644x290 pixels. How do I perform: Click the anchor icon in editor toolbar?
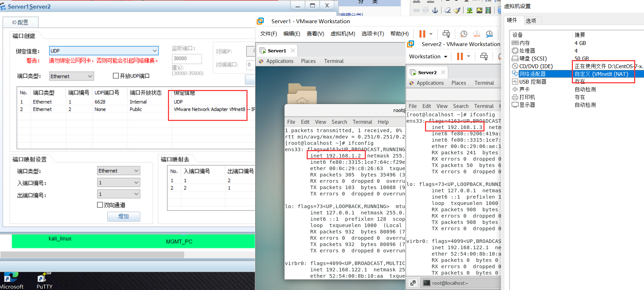(x=435, y=10)
